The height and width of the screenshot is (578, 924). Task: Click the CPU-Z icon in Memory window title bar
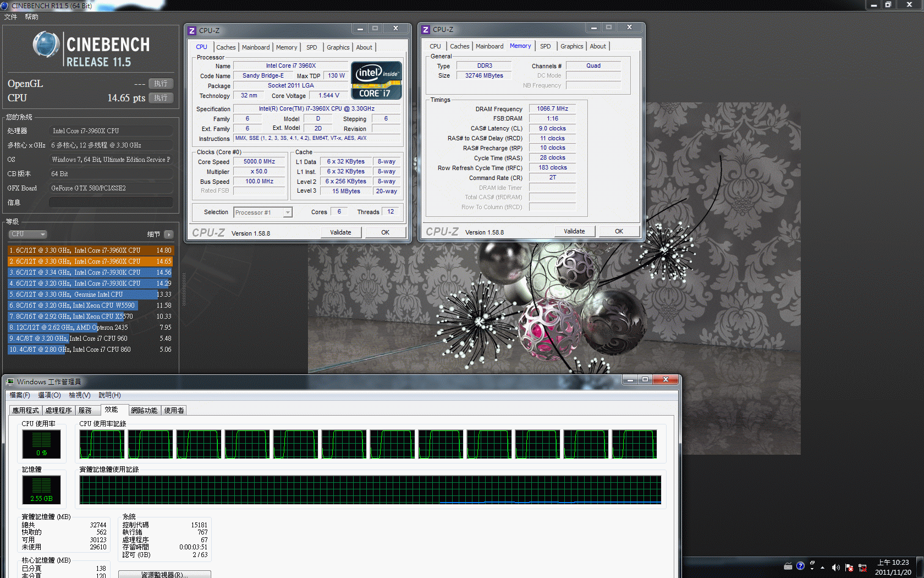[426, 30]
